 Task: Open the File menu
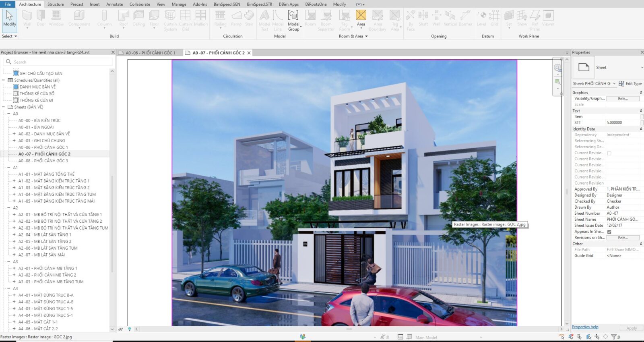[x=8, y=4]
